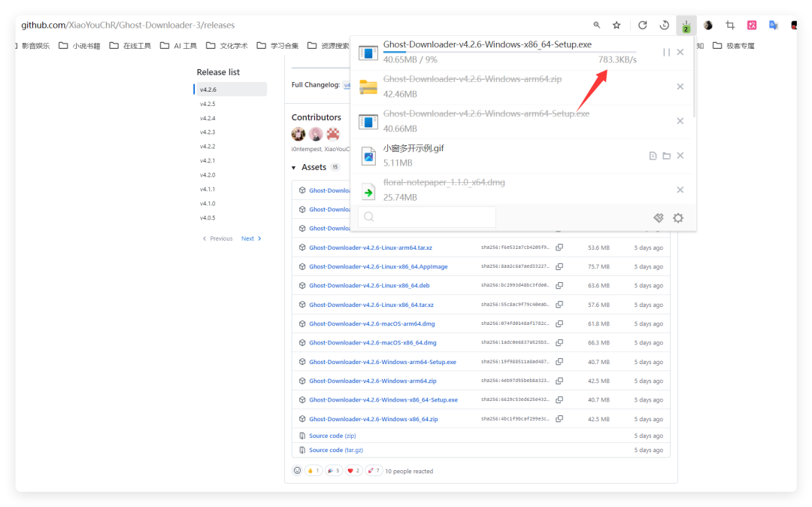Download Source code (zip)
812x507 pixels.
(332, 436)
